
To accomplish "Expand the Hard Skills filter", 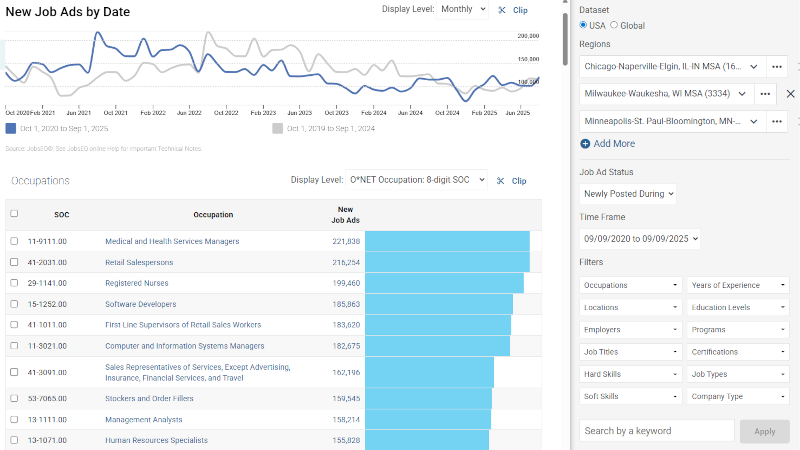I will click(x=629, y=374).
